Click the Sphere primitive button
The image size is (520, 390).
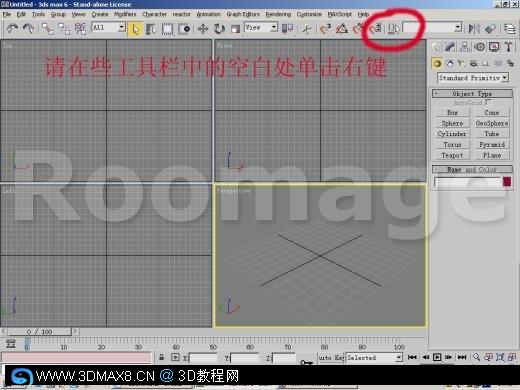click(x=452, y=123)
